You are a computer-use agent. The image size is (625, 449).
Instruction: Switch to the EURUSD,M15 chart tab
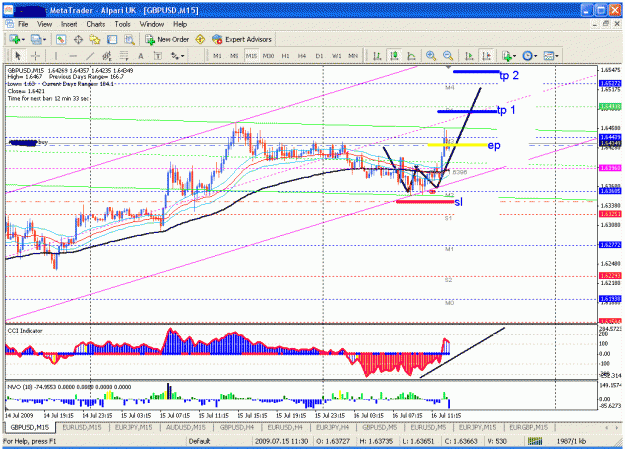(x=82, y=427)
